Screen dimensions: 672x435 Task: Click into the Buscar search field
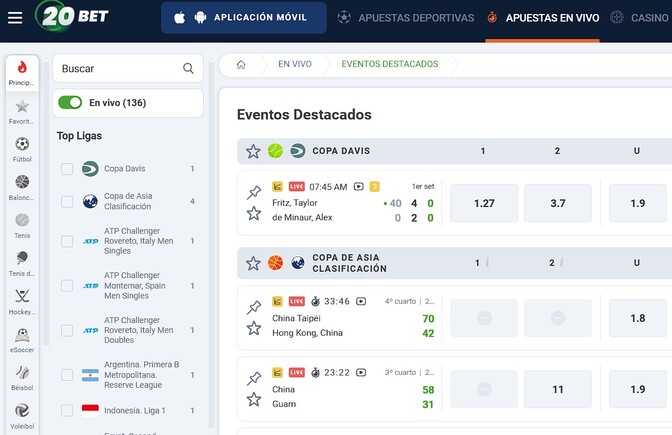128,68
